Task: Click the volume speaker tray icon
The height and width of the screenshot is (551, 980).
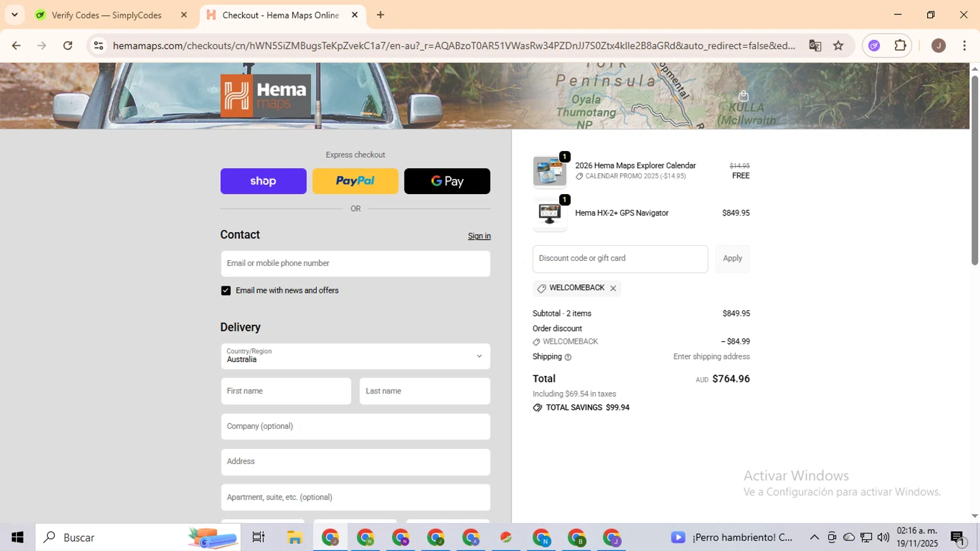Action: 883,537
